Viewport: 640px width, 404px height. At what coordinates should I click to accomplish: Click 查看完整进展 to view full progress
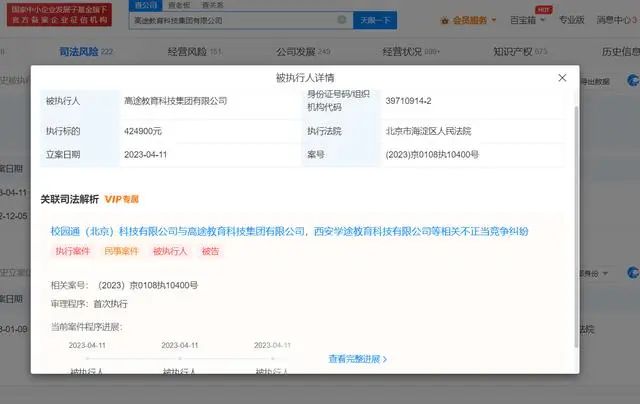coord(358,359)
